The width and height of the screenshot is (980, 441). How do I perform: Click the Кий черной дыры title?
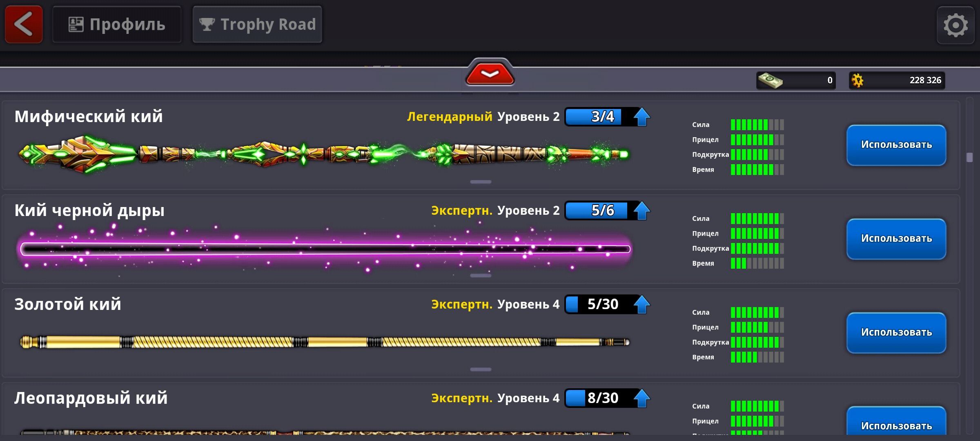(x=89, y=211)
